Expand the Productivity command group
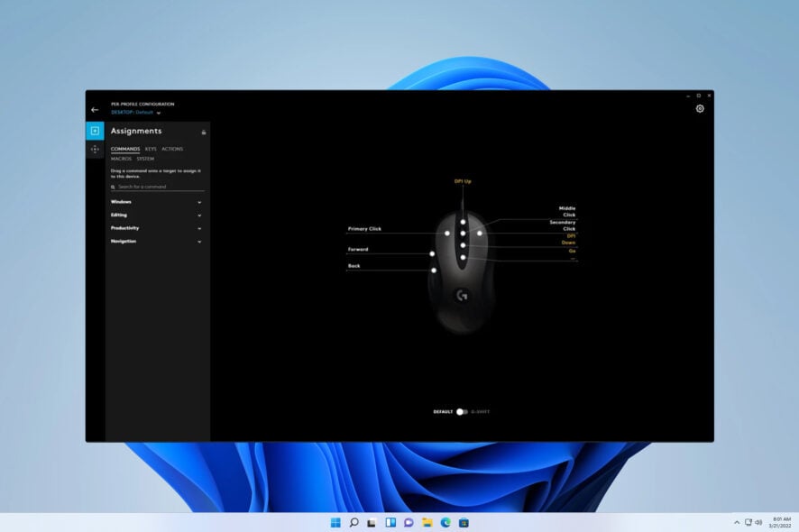 [x=156, y=228]
